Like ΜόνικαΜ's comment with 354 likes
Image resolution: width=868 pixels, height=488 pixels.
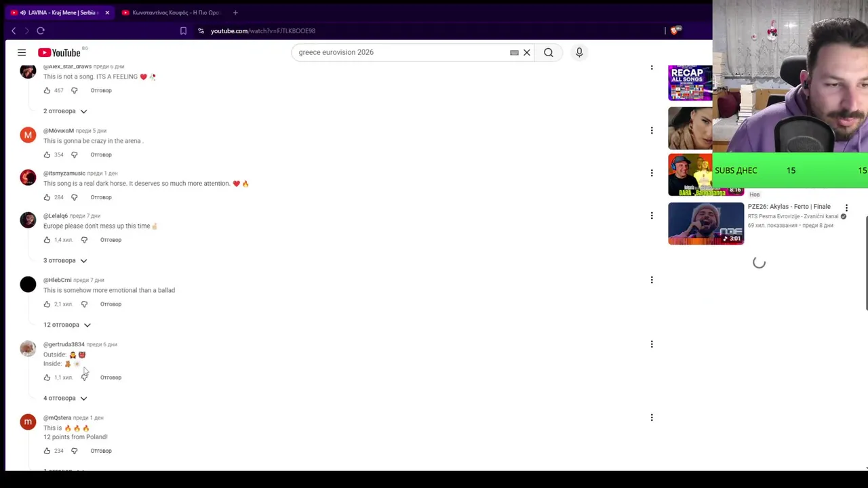click(47, 155)
